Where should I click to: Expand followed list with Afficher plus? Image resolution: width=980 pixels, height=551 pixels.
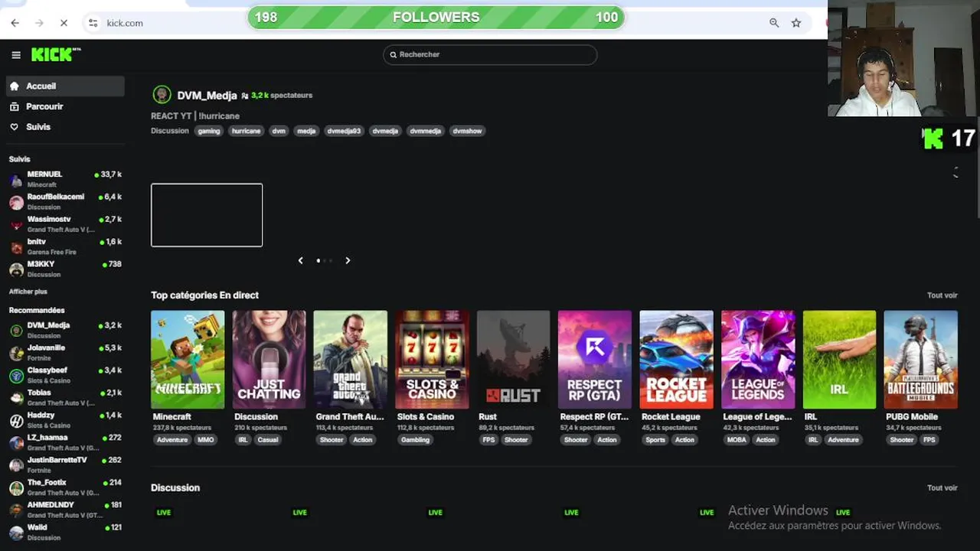pos(28,292)
